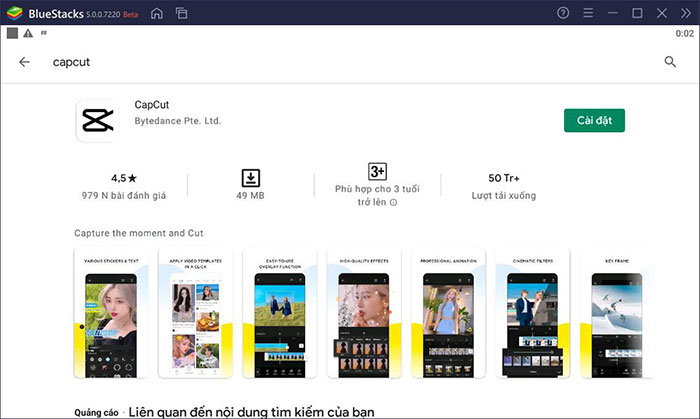Click the CapCut app icon
Viewport: 700px width, 419px height.
[x=98, y=120]
